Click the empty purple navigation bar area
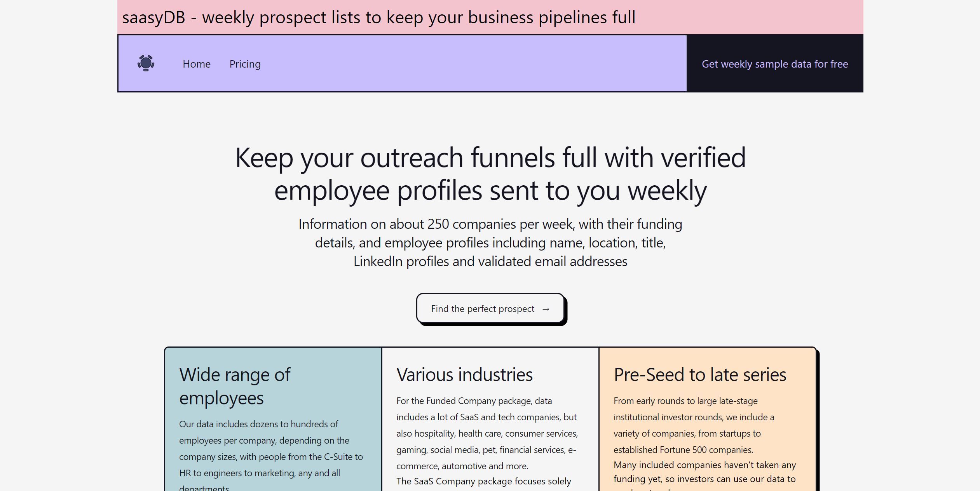Image resolution: width=980 pixels, height=491 pixels. coord(466,64)
